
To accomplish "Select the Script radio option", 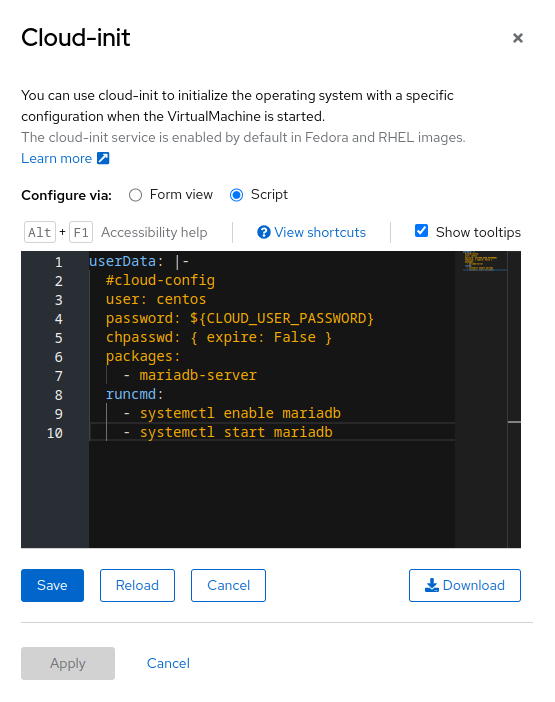I will [x=236, y=195].
